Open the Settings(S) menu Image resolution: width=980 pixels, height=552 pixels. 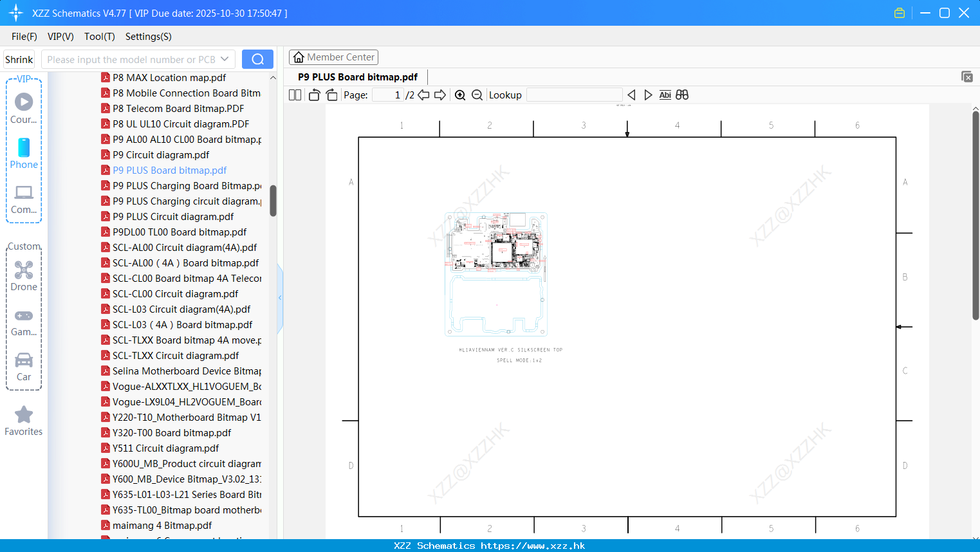(x=149, y=37)
